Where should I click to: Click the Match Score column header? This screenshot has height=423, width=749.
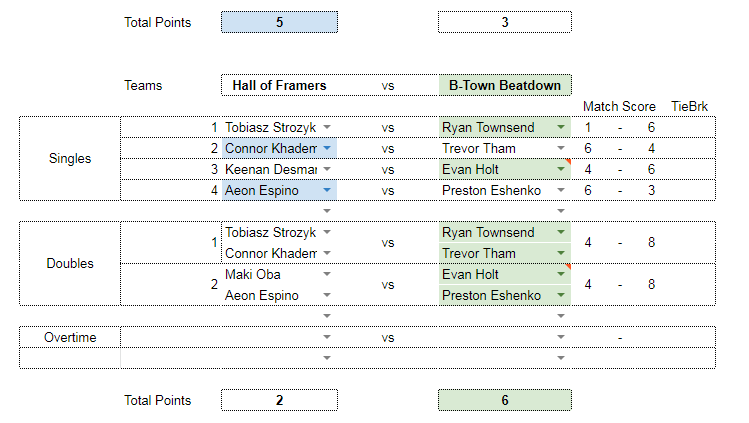click(619, 106)
